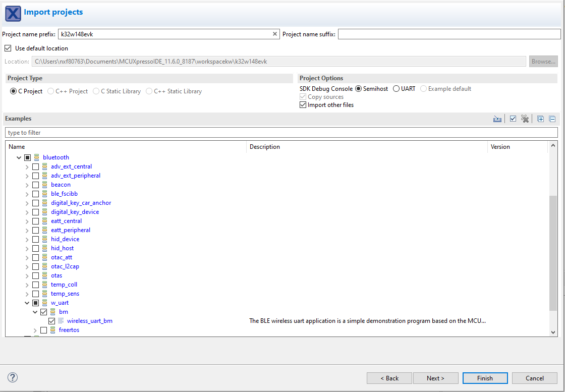Click the collapse all tree icon
The height and width of the screenshot is (392, 565).
tap(552, 119)
